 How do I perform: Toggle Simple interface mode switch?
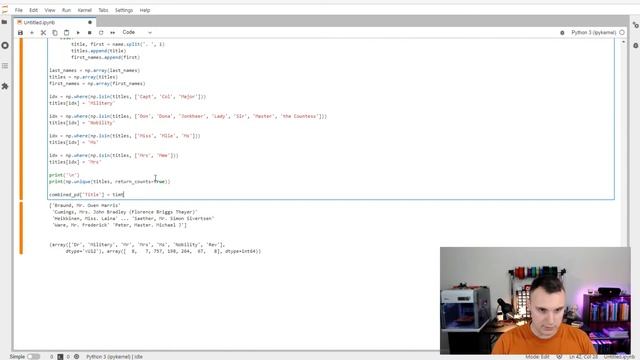pos(33,357)
